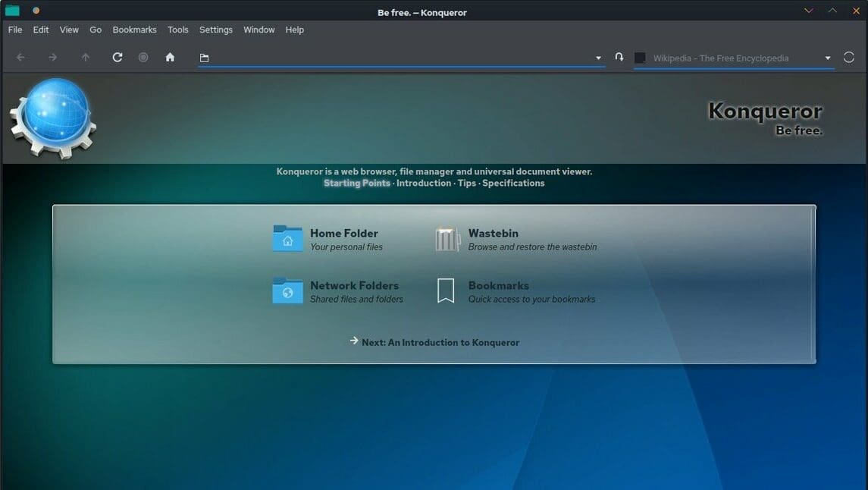Open the Edit menu
The width and height of the screenshot is (868, 490).
41,30
